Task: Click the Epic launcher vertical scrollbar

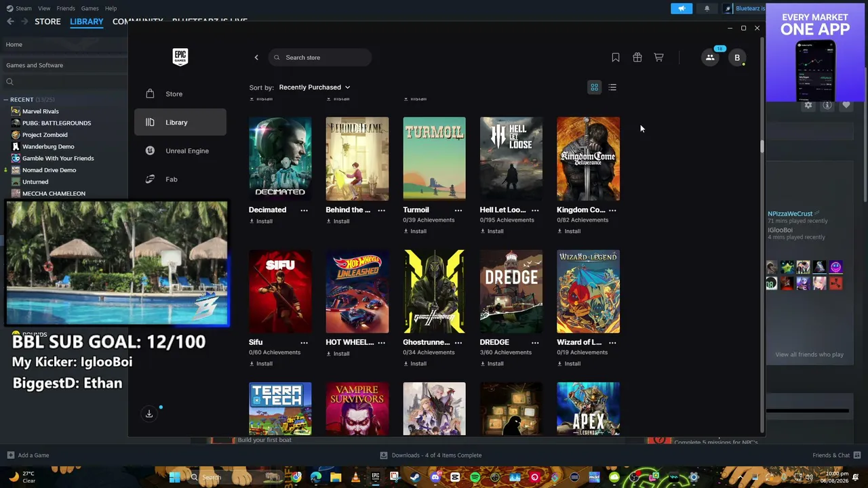Action: 762,146
